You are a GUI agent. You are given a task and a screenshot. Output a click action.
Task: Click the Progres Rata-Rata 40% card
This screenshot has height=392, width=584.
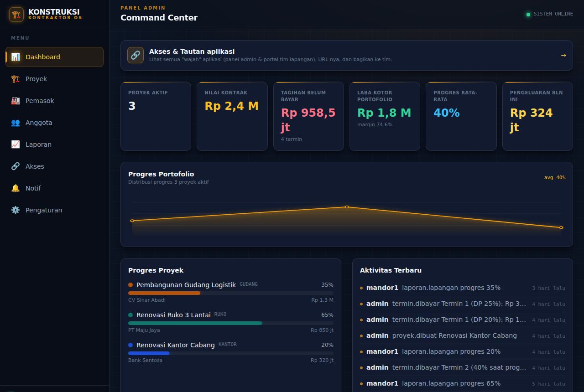click(461, 116)
